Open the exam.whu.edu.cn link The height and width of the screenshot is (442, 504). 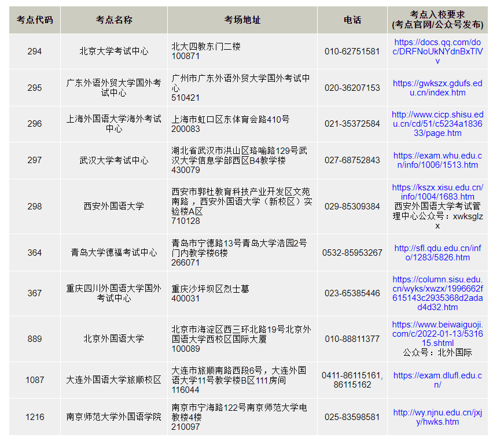coord(437,160)
